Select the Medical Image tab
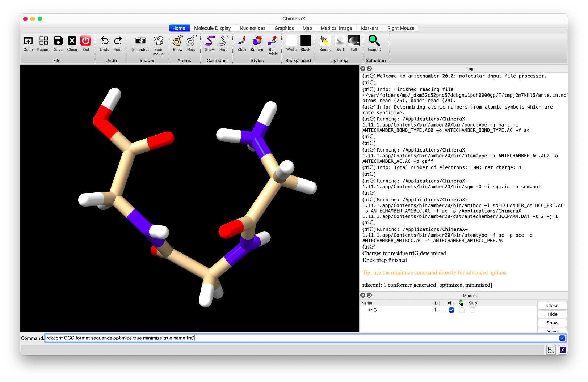588x382 pixels. [336, 28]
